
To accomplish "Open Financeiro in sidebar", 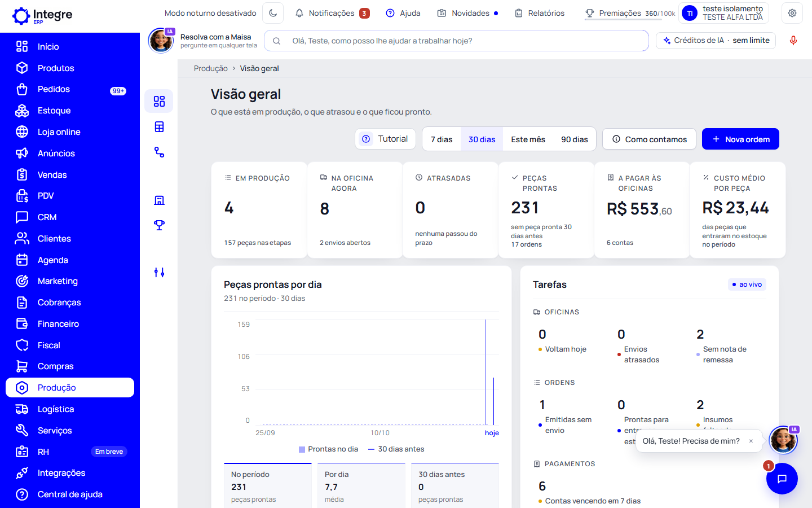I will point(70,324).
